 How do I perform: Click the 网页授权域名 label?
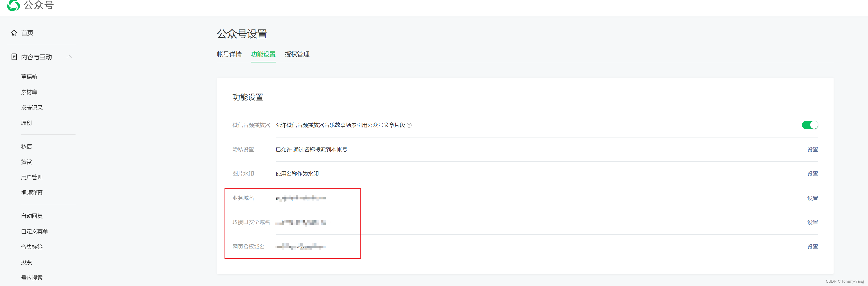click(248, 247)
